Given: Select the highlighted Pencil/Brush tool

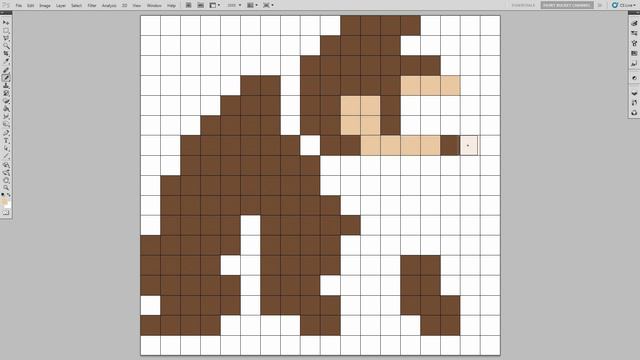Looking at the screenshot, I should 6,78.
